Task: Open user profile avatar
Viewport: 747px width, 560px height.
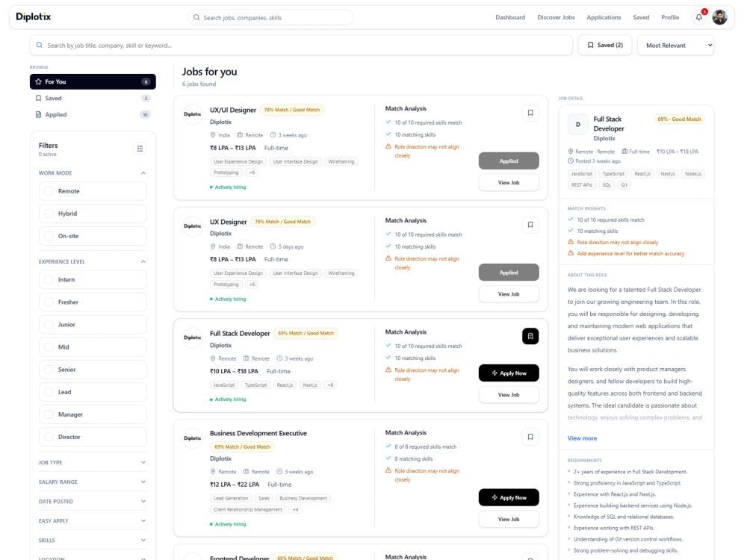Action: (719, 17)
